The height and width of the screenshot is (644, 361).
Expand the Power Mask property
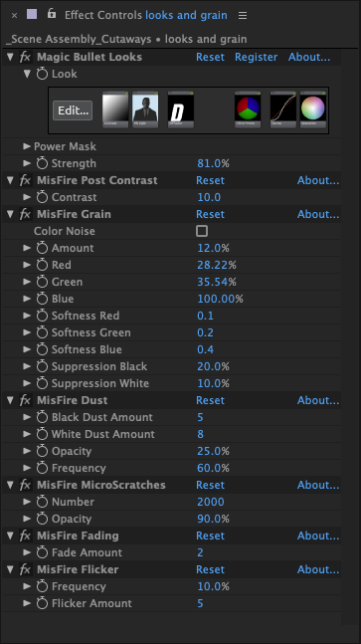click(x=27, y=146)
